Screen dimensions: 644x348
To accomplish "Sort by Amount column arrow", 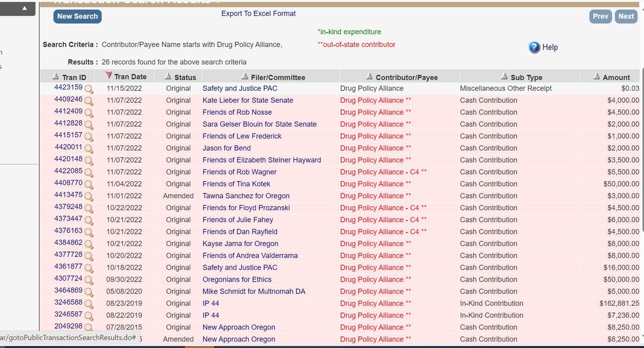I will coord(596,76).
